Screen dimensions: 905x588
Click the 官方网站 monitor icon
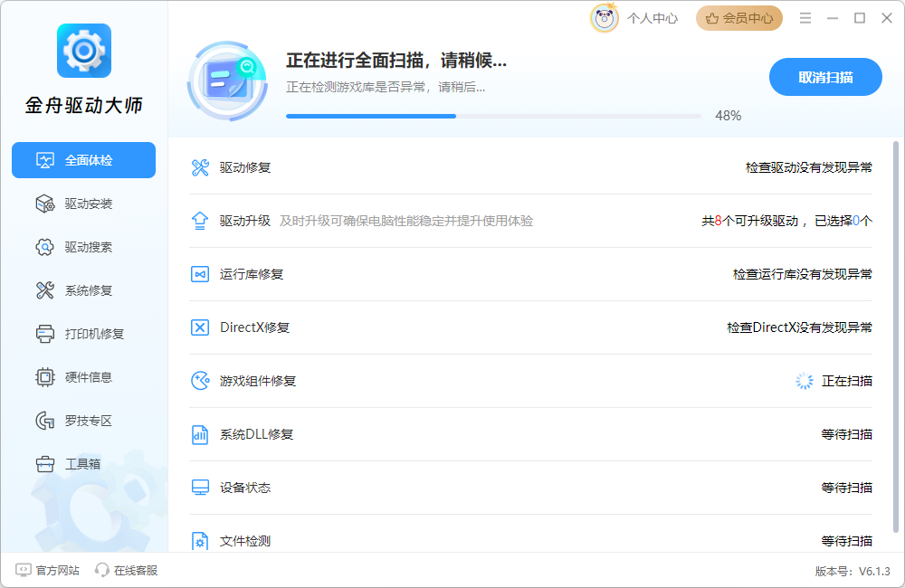coord(24,570)
